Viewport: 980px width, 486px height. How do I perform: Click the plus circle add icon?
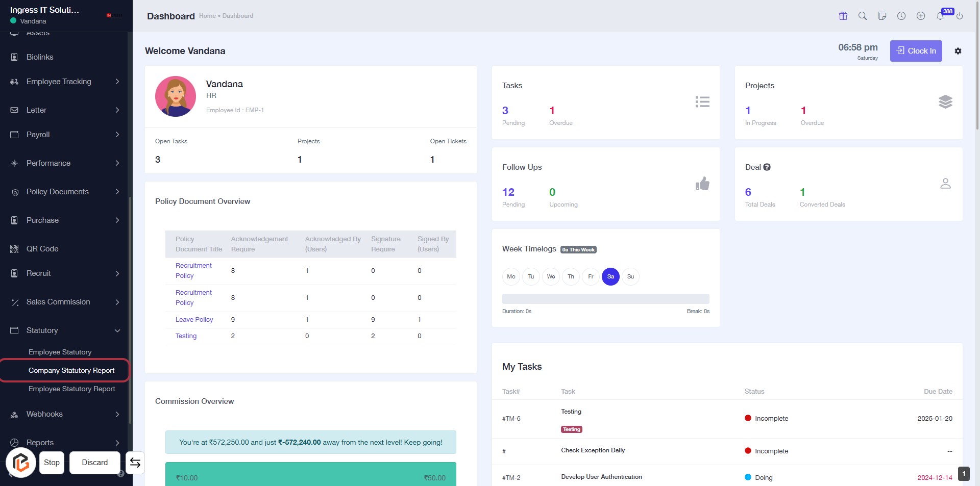click(921, 16)
